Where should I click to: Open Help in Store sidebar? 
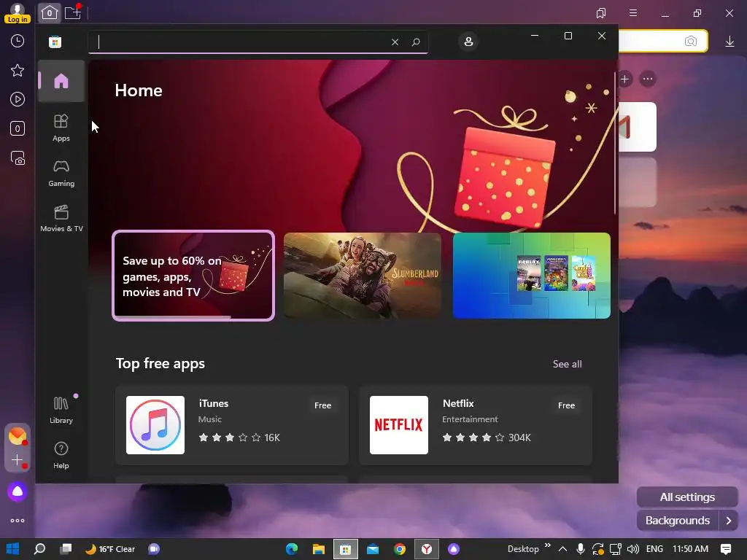[61, 455]
